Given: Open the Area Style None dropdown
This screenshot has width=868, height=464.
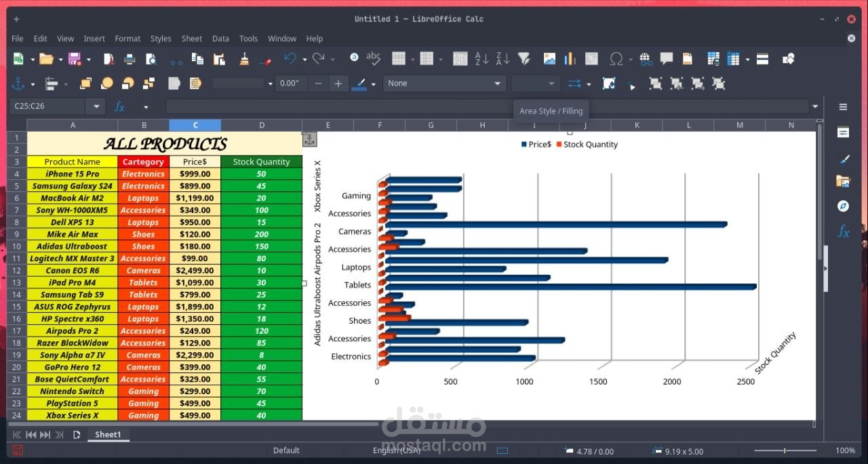Looking at the screenshot, I should 444,83.
